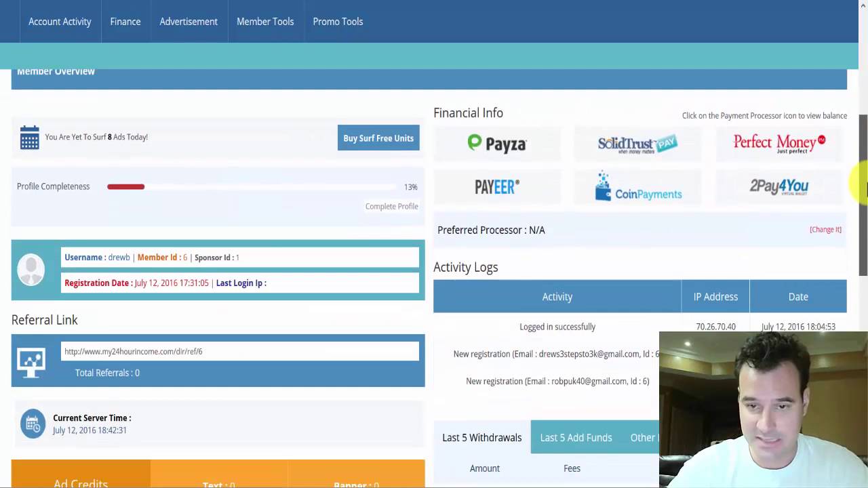Open the Advertisement menu

click(x=189, y=22)
